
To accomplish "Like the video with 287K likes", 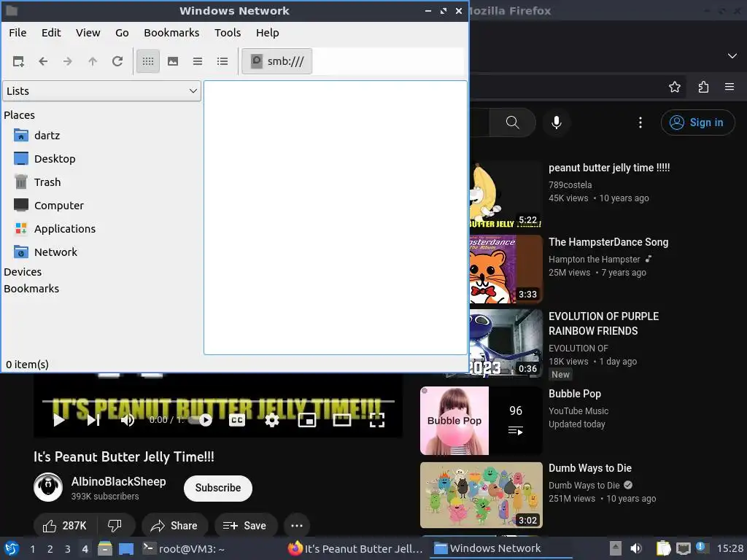I will tap(65, 526).
